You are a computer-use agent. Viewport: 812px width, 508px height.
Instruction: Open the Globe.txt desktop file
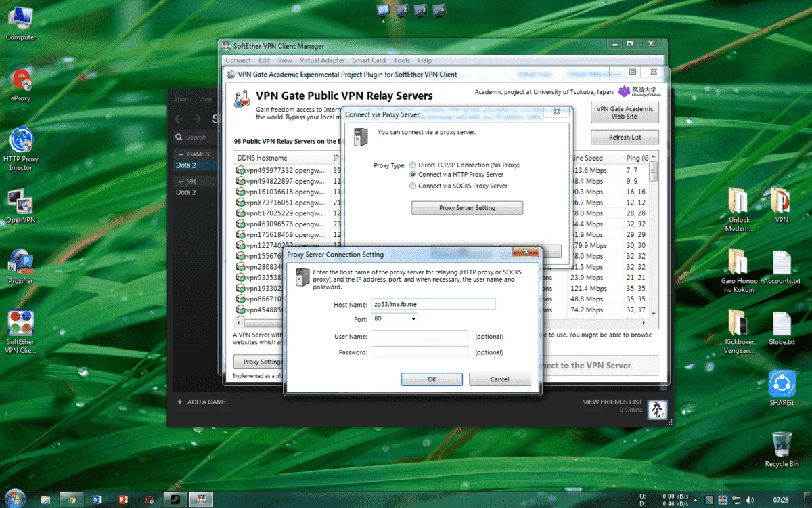782,328
